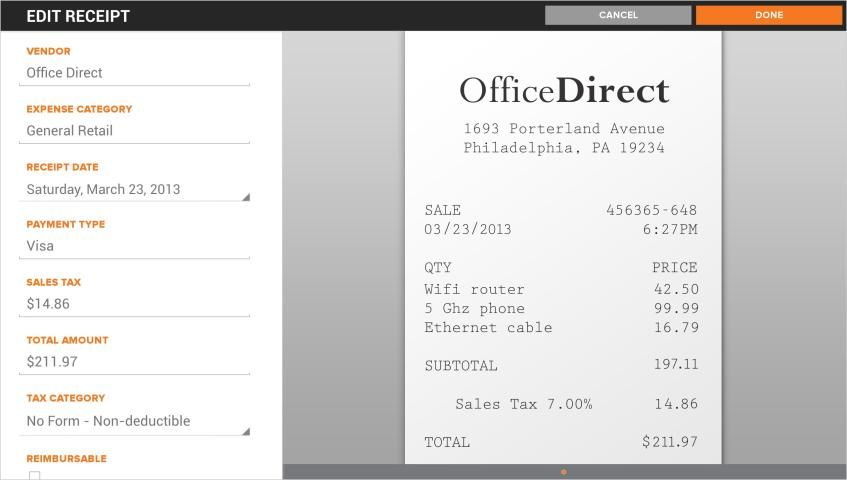Open the Receipt Date dropdown arrow
This screenshot has width=847, height=480.
pyautogui.click(x=245, y=197)
